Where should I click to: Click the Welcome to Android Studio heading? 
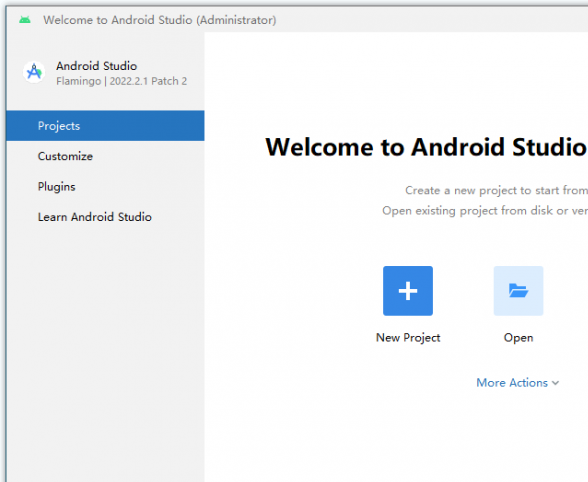pyautogui.click(x=426, y=147)
